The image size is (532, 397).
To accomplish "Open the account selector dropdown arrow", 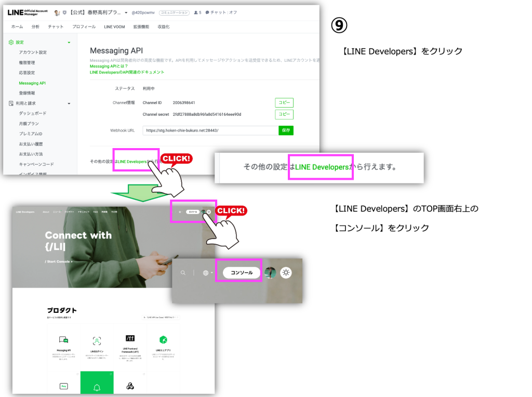I will point(126,13).
